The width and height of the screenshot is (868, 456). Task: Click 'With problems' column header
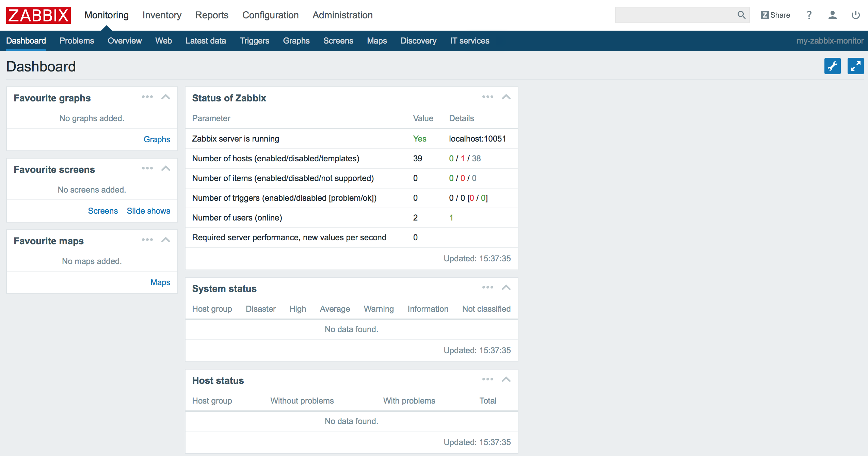409,401
